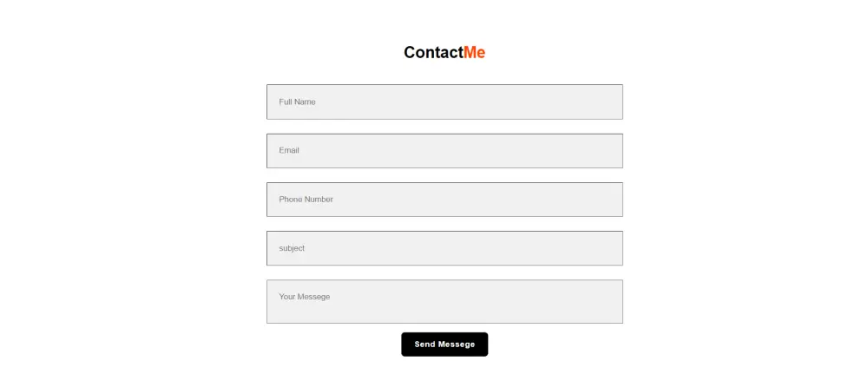Select the Phone Number field

(444, 200)
